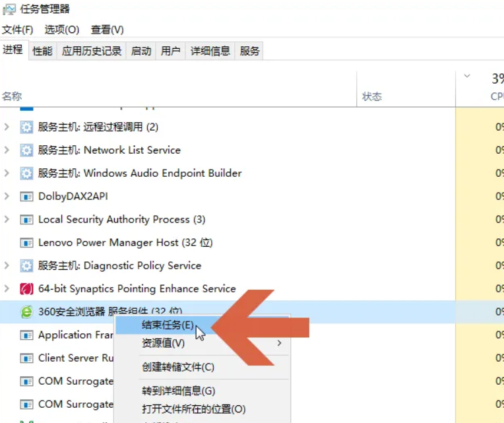504x423 pixels.
Task: Expand the Network List Service row
Action: click(x=7, y=150)
